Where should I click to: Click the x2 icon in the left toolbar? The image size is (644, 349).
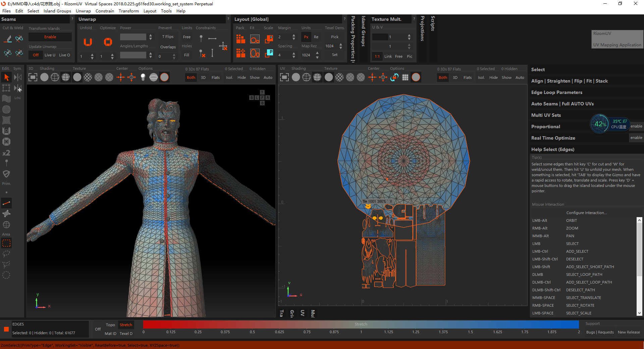pos(6,153)
